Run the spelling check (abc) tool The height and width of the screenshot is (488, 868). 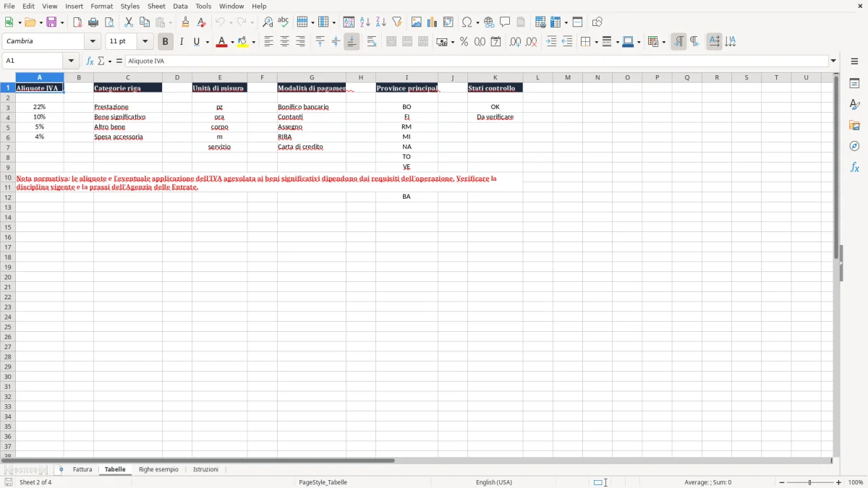(x=284, y=22)
